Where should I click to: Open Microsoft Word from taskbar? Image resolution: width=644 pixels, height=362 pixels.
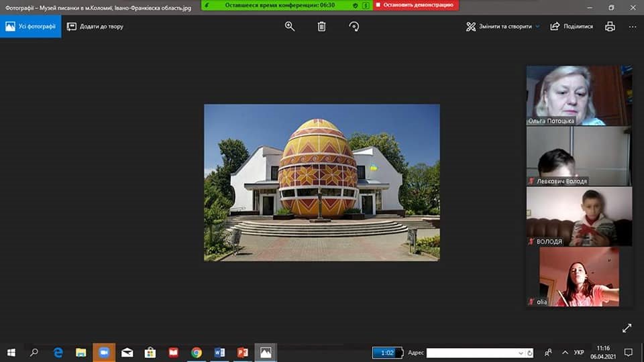[219, 353]
